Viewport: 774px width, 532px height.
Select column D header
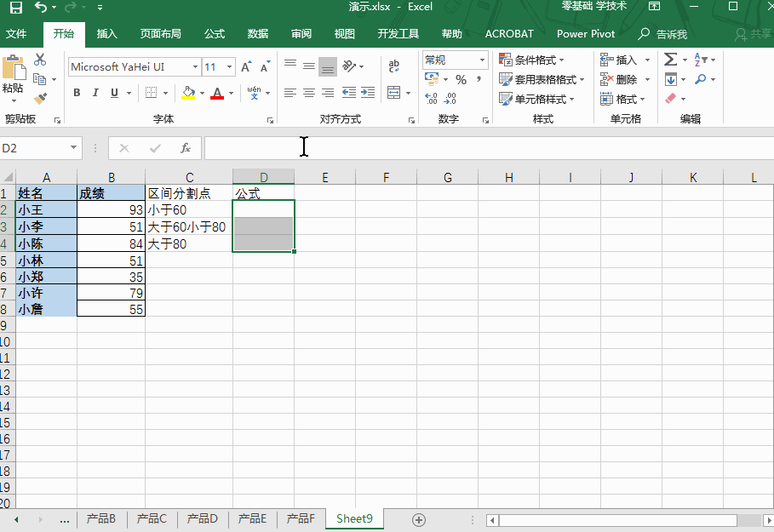[x=264, y=177]
